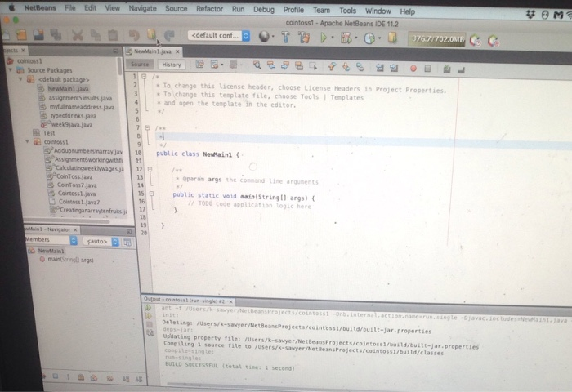This screenshot has height=392, width=572.
Task: Place cursor on line 10 class declaration
Action: click(198, 154)
